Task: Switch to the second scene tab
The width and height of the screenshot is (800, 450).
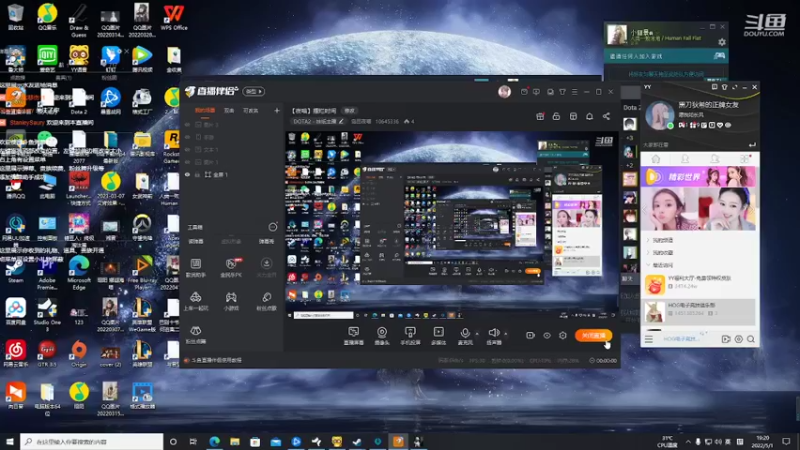Action: [x=229, y=110]
